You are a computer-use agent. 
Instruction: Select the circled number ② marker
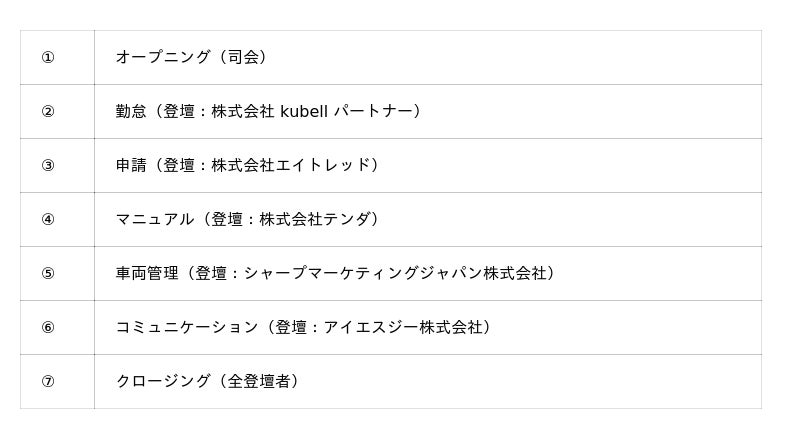(48, 112)
